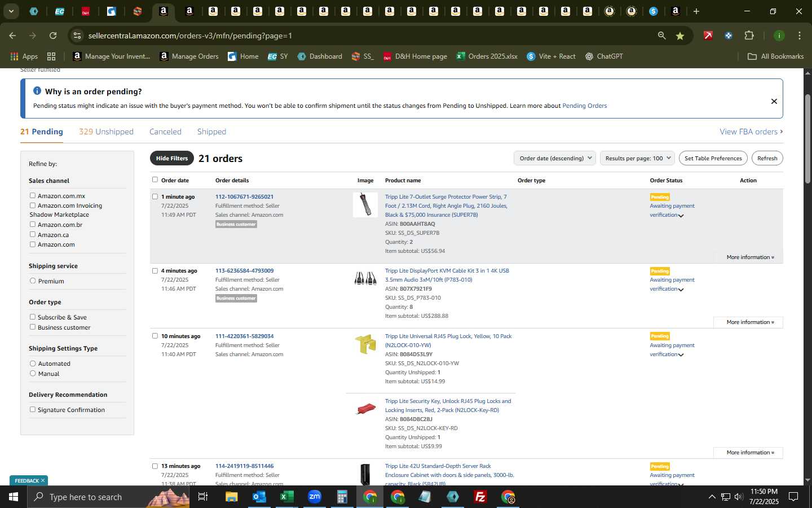Select Manual shipping settings type
This screenshot has height=508, width=812.
click(33, 373)
